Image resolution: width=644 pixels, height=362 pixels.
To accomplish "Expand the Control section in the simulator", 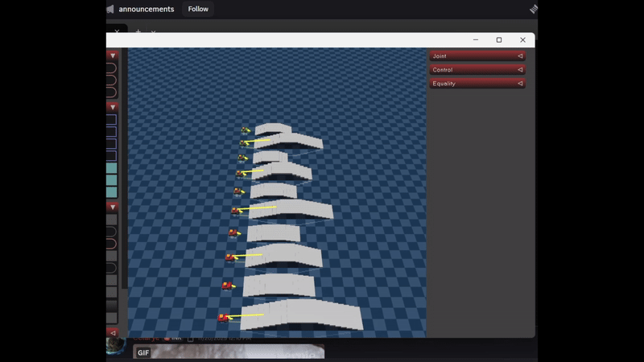I will click(x=477, y=70).
